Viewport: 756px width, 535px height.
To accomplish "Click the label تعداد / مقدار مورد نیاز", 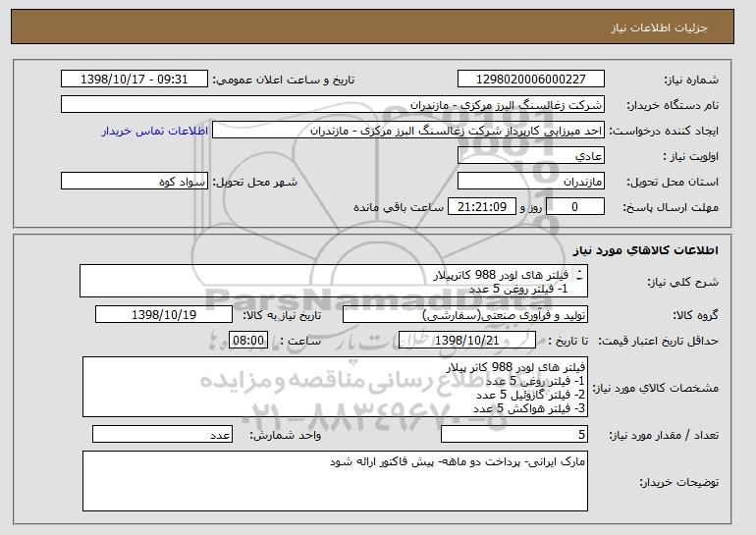I will 664,435.
